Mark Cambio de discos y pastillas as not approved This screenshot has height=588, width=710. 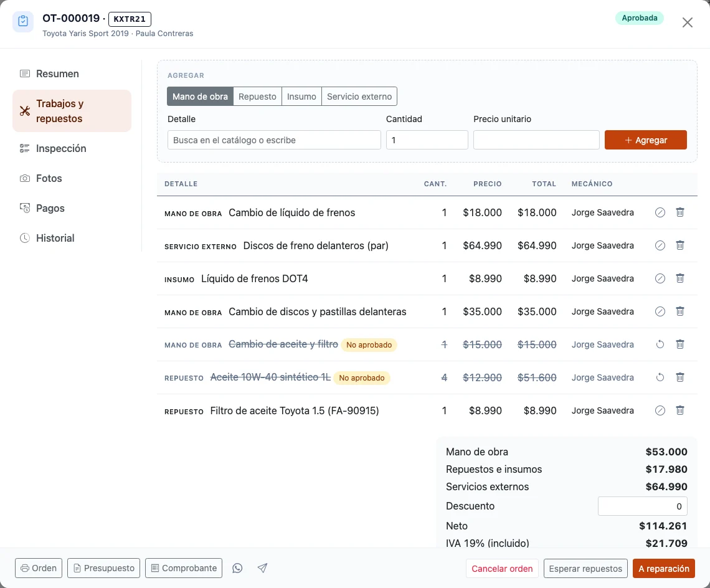(660, 311)
